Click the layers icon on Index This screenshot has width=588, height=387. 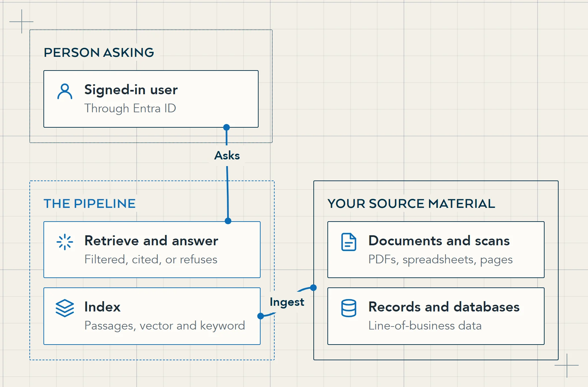pyautogui.click(x=65, y=308)
